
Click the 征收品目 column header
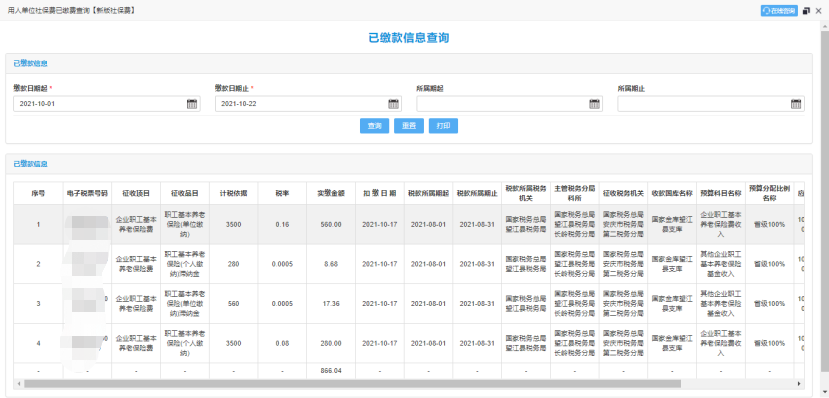185,193
